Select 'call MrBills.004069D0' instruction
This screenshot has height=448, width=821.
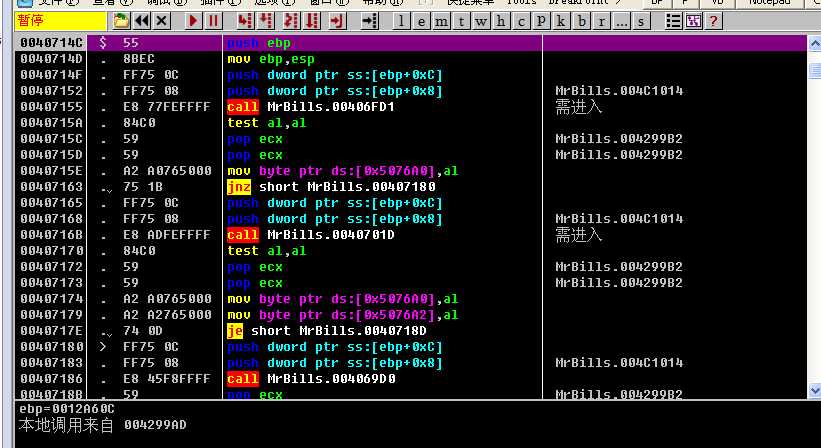click(311, 378)
